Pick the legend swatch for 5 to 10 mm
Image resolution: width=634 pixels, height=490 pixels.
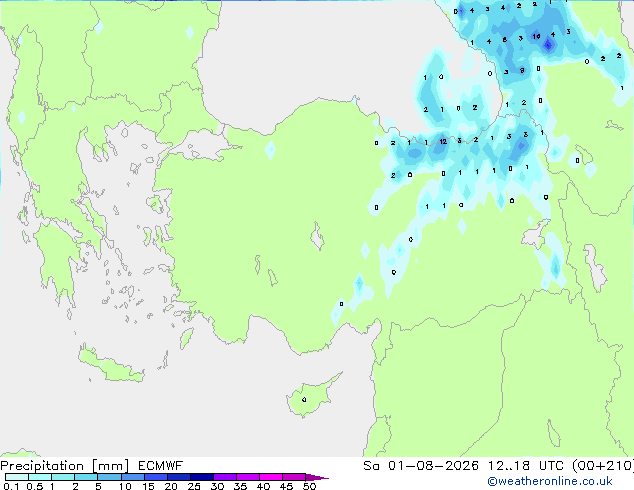click(109, 477)
